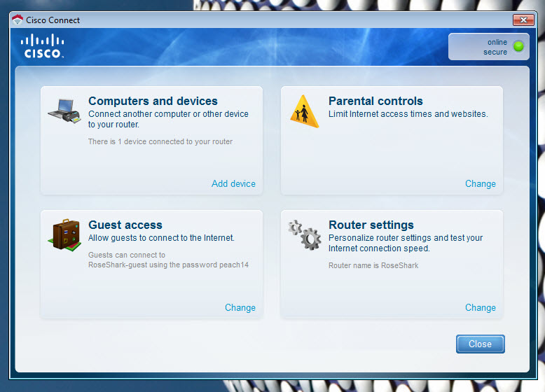The width and height of the screenshot is (545, 392).
Task: Click "There is 1 device connected" text
Action: click(160, 141)
